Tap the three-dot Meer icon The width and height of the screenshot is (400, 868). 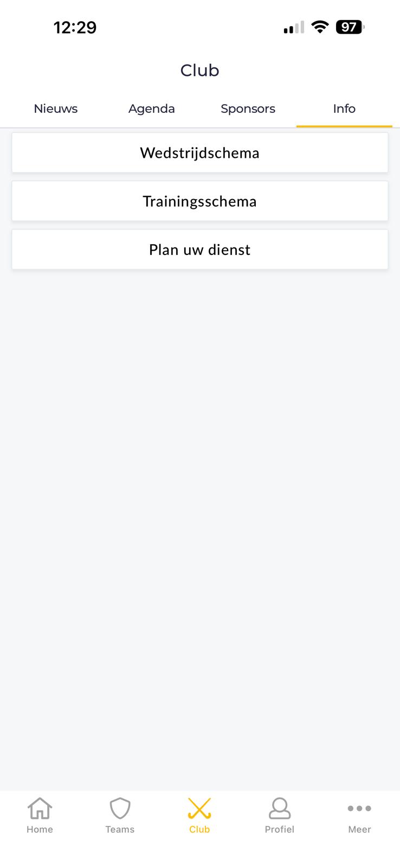click(359, 808)
